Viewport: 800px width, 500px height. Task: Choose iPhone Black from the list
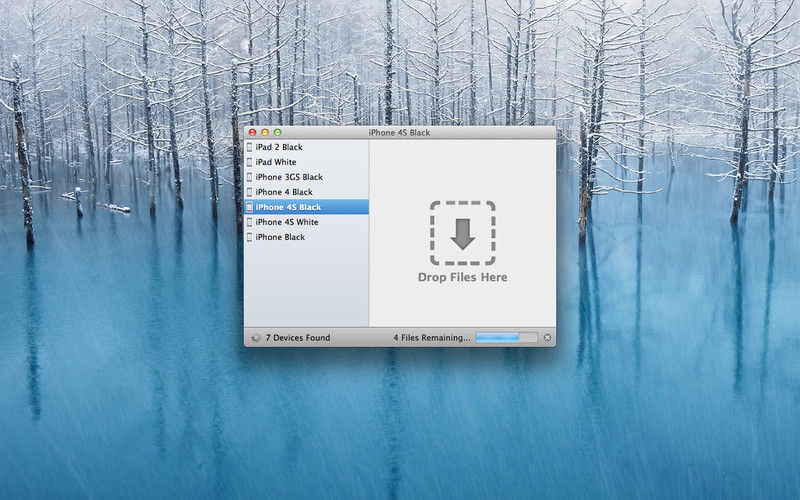pyautogui.click(x=306, y=237)
